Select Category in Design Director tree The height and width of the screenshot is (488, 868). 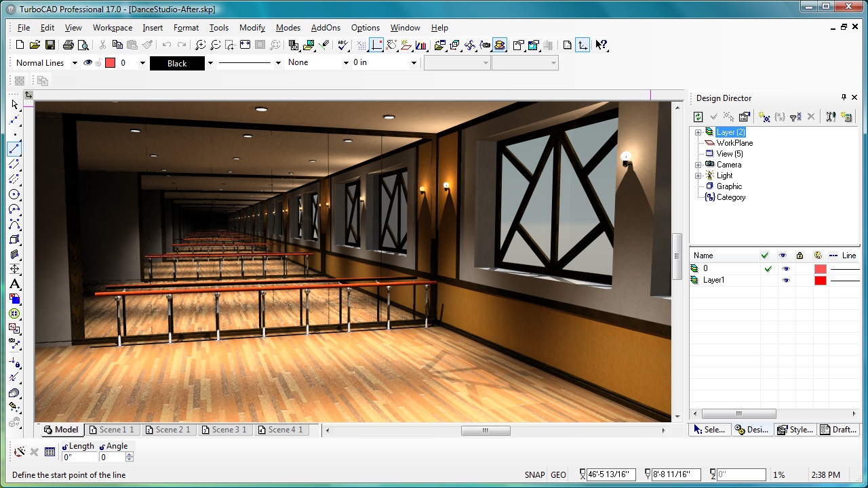tap(731, 197)
